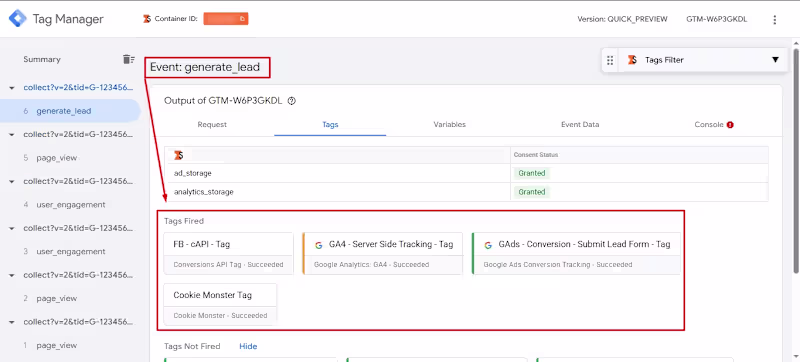Click Granted status for analytics_storage
800x362 pixels.
click(x=532, y=192)
